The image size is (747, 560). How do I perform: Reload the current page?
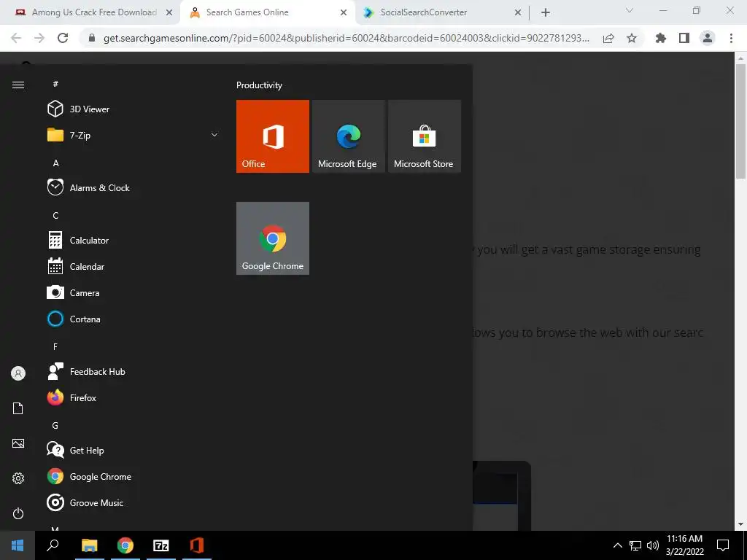point(63,38)
